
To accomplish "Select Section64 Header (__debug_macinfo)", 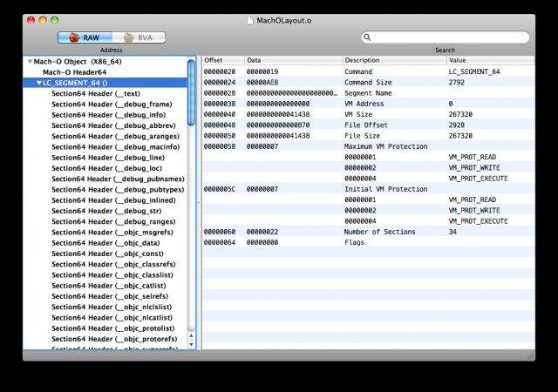I will (x=116, y=147).
